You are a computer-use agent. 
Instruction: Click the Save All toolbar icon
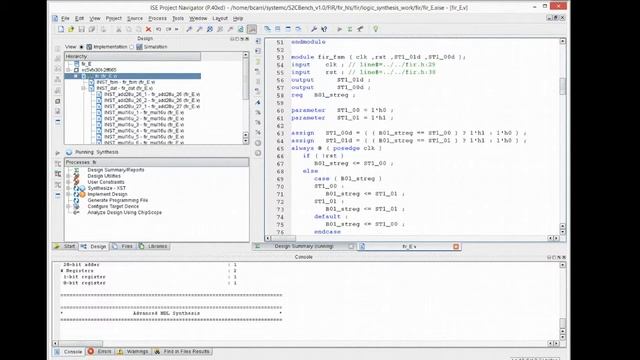coord(92,29)
